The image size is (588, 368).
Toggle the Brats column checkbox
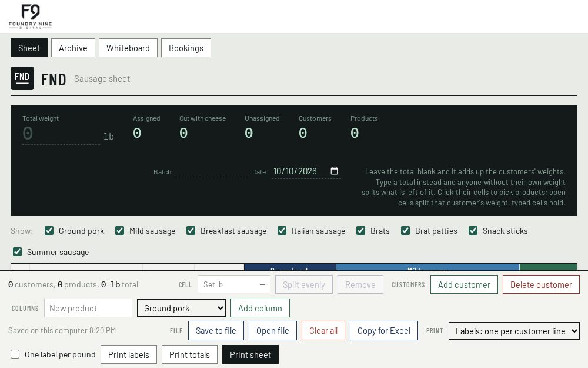click(x=361, y=231)
